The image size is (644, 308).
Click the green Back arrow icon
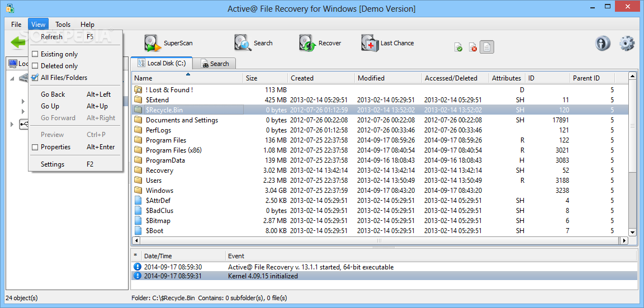(18, 42)
